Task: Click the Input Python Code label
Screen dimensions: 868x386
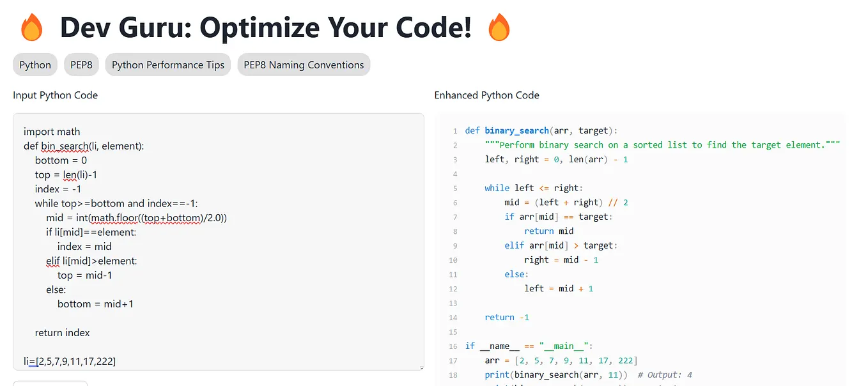Action: (x=55, y=95)
